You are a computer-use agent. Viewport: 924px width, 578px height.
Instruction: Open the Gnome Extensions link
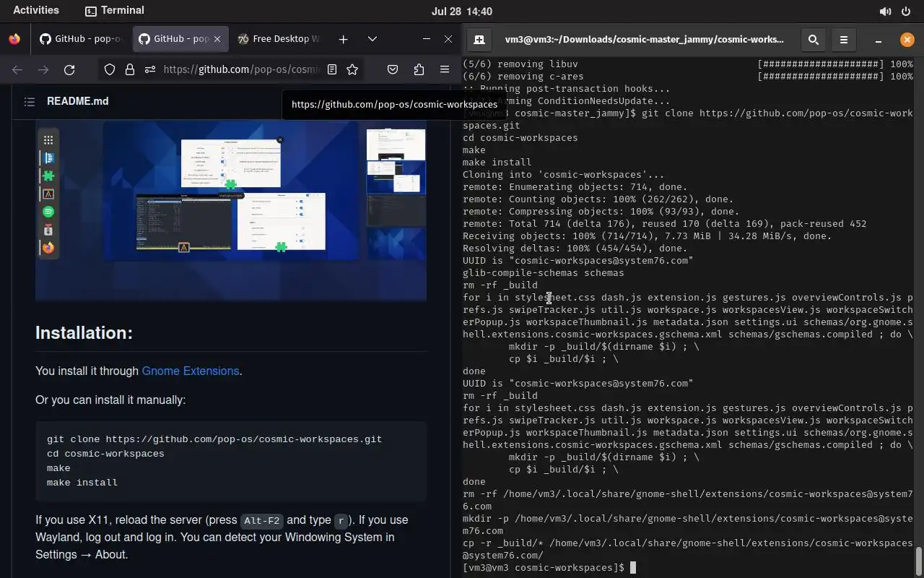(x=191, y=371)
